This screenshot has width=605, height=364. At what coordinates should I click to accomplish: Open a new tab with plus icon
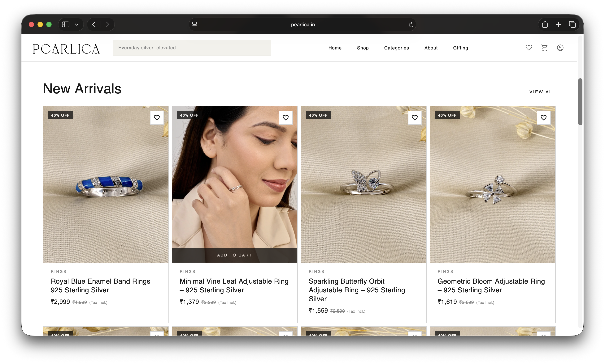[558, 24]
